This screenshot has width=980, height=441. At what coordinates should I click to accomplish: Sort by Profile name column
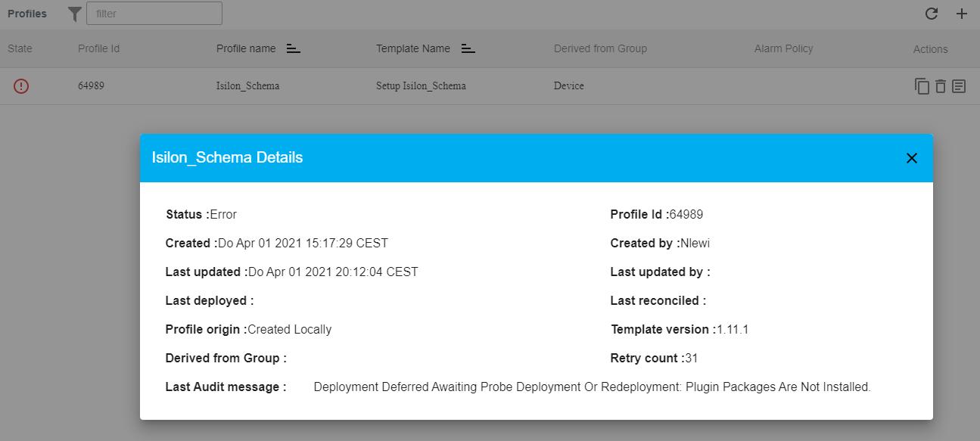tap(294, 48)
